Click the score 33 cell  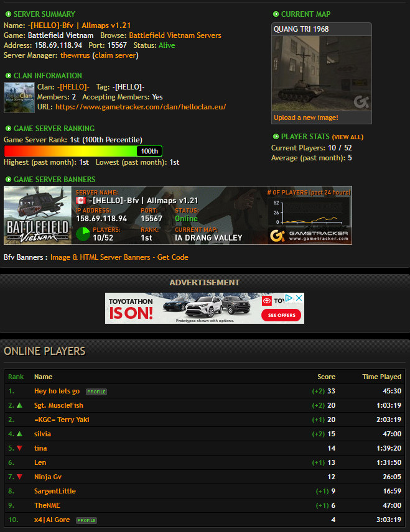click(331, 391)
